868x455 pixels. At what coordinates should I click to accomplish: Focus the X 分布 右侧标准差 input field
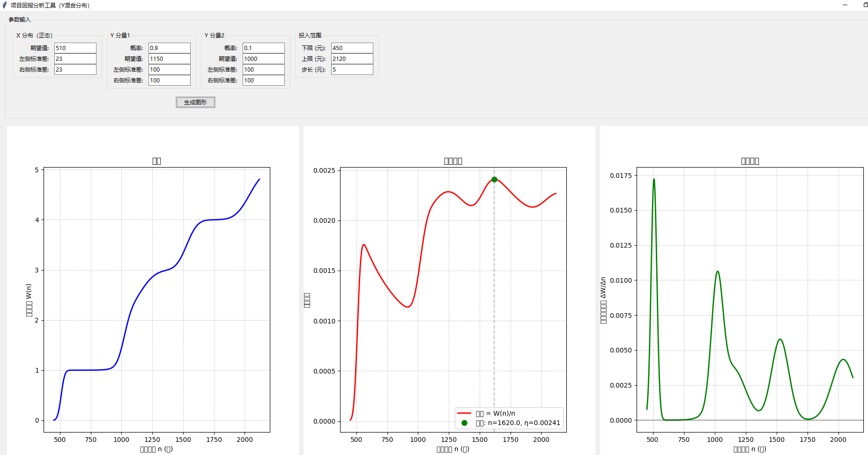[75, 69]
